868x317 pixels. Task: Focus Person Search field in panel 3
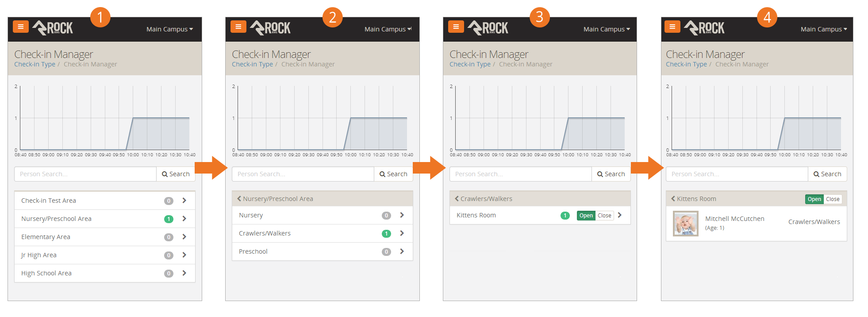[521, 174]
